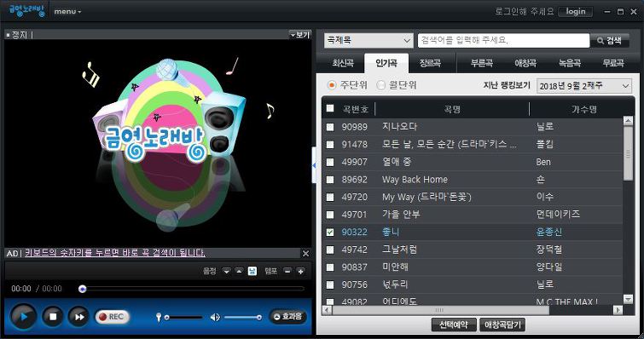Open the menu dropdown in title bar
The width and height of the screenshot is (644, 339).
(x=67, y=11)
